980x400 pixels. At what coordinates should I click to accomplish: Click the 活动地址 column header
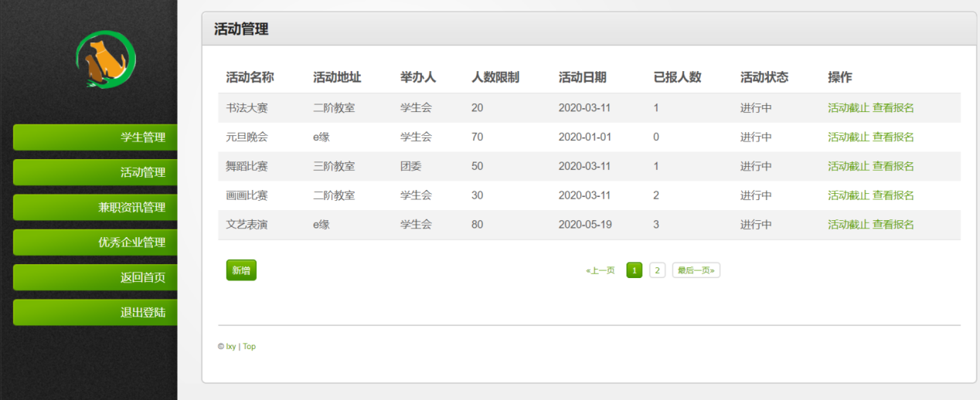coord(337,77)
